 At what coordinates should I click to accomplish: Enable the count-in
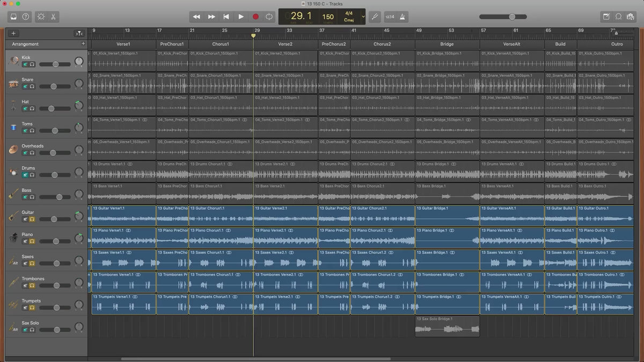(x=390, y=17)
